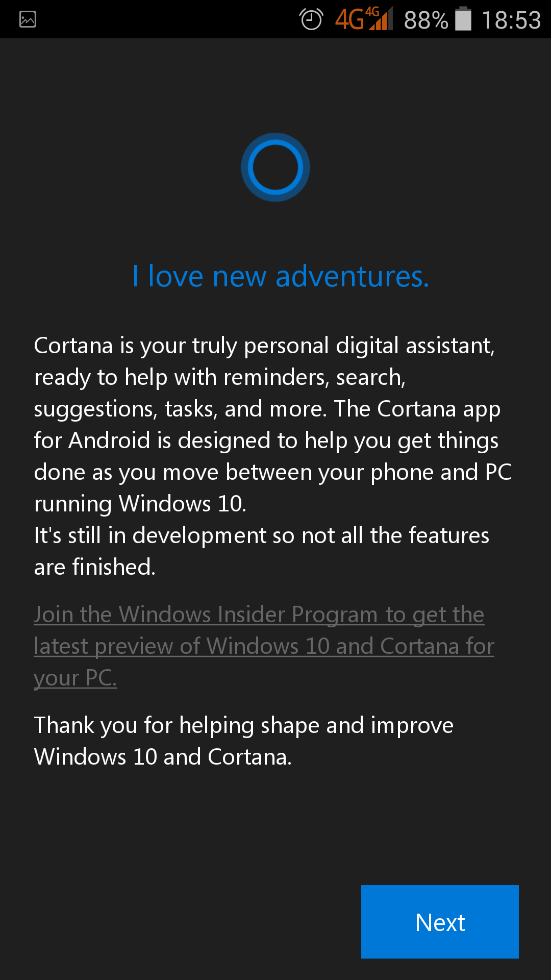
Task: Tap the alarm clock status icon
Action: coord(311,20)
